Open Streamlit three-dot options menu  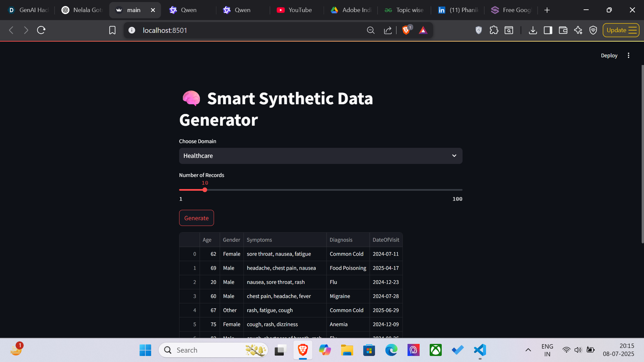tap(629, 56)
